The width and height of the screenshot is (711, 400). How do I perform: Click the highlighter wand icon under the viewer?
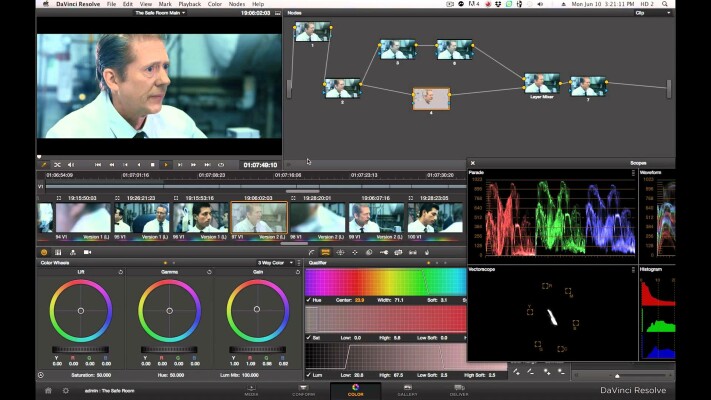[44, 165]
